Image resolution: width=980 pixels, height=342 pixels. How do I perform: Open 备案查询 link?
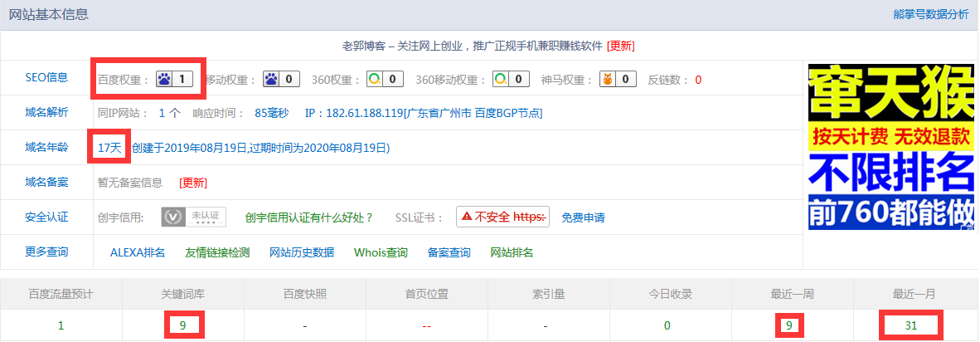[449, 252]
